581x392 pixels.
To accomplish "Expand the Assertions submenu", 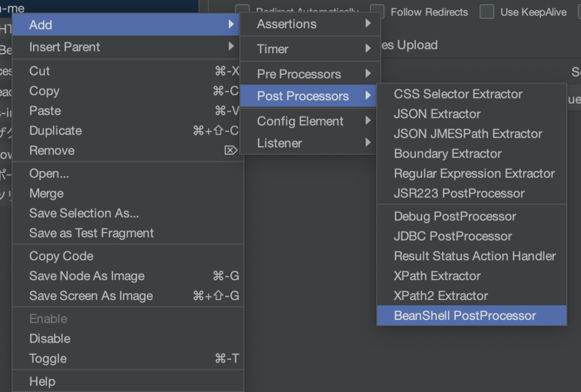I will tap(287, 24).
